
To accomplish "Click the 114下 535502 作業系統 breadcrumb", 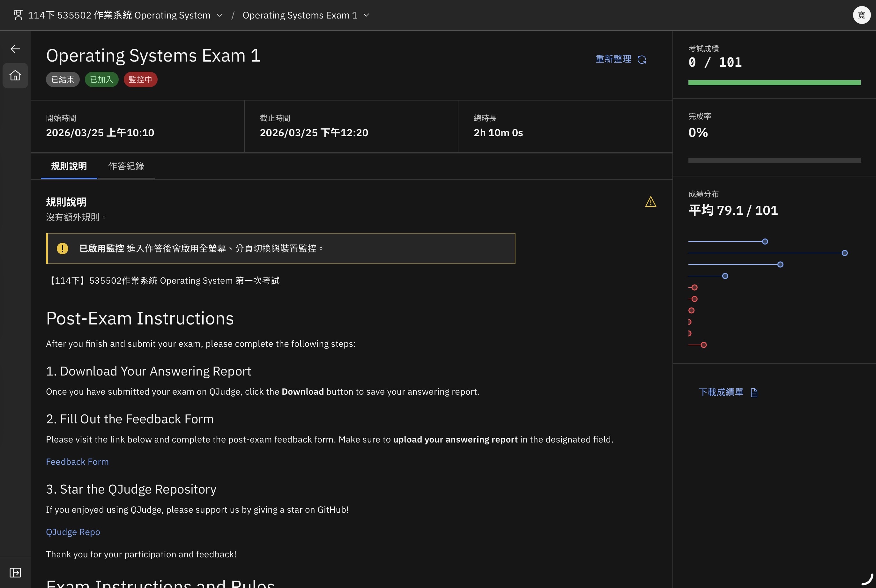I will pos(119,15).
